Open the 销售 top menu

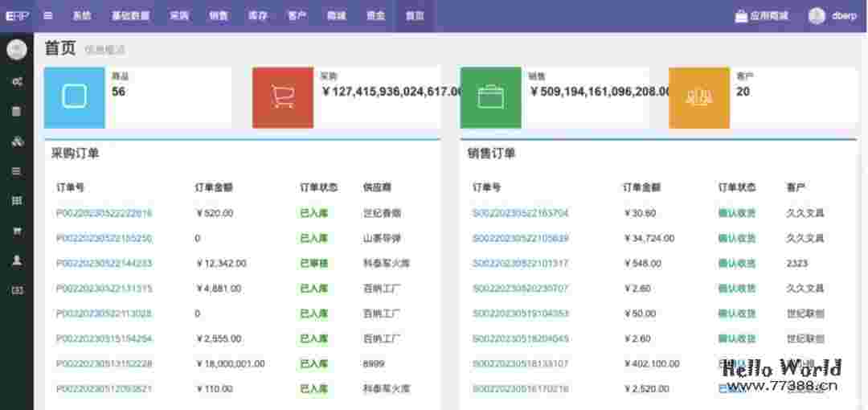pos(219,15)
